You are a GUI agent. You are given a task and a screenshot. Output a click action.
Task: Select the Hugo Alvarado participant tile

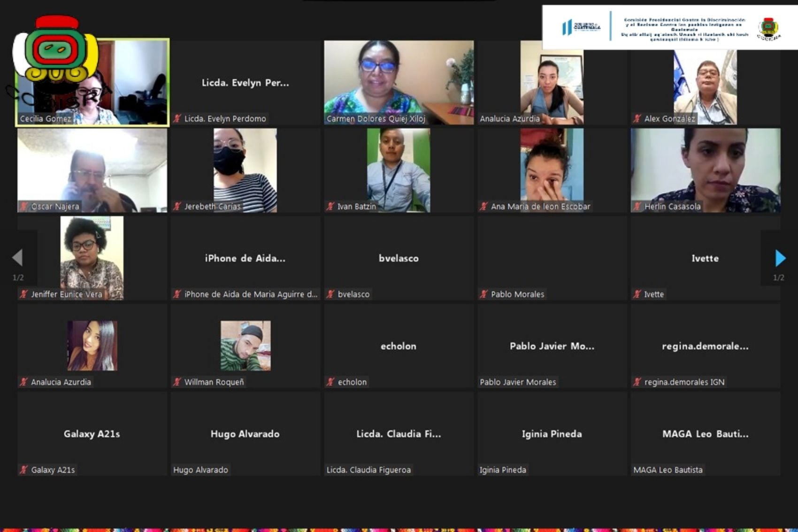(x=245, y=433)
